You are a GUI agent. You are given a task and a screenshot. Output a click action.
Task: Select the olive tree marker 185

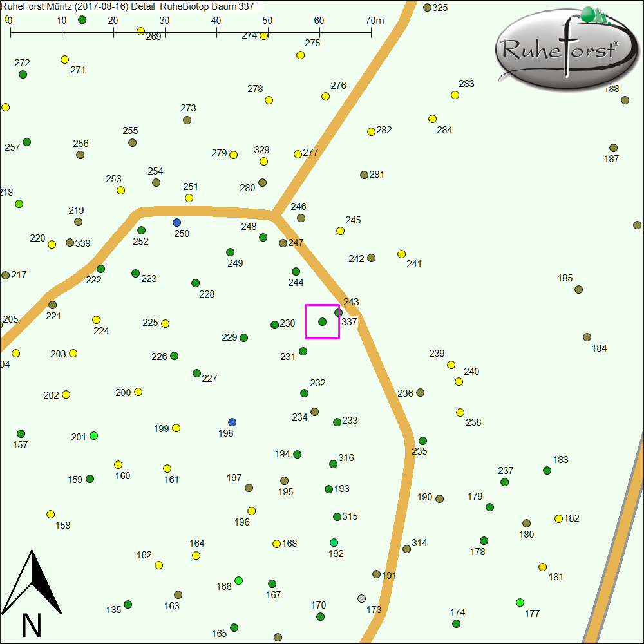pos(578,289)
